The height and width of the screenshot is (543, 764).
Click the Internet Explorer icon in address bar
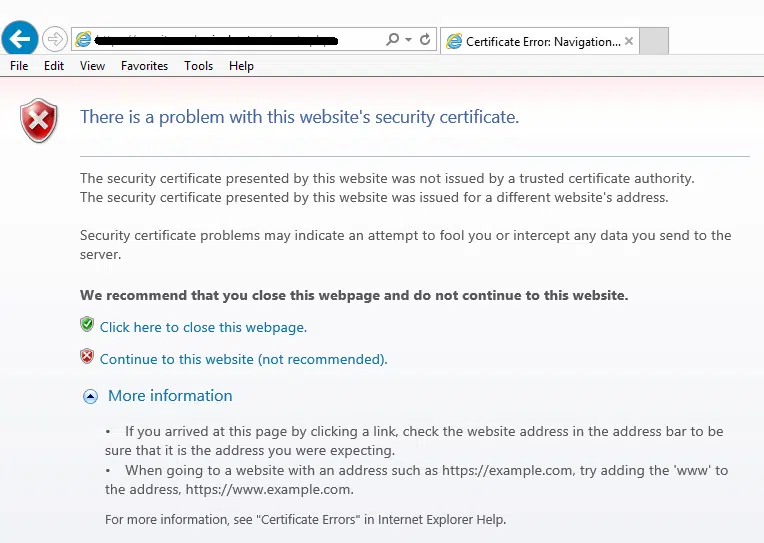click(84, 40)
